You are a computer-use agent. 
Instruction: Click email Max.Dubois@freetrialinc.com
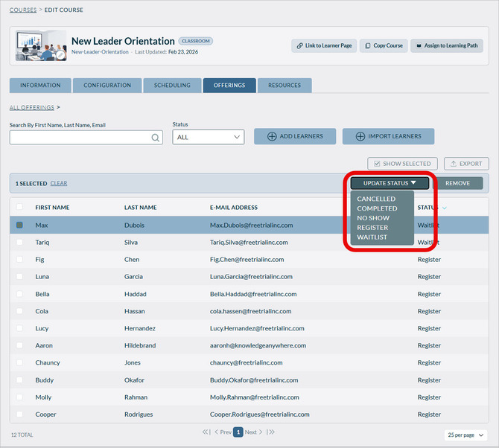[252, 225]
